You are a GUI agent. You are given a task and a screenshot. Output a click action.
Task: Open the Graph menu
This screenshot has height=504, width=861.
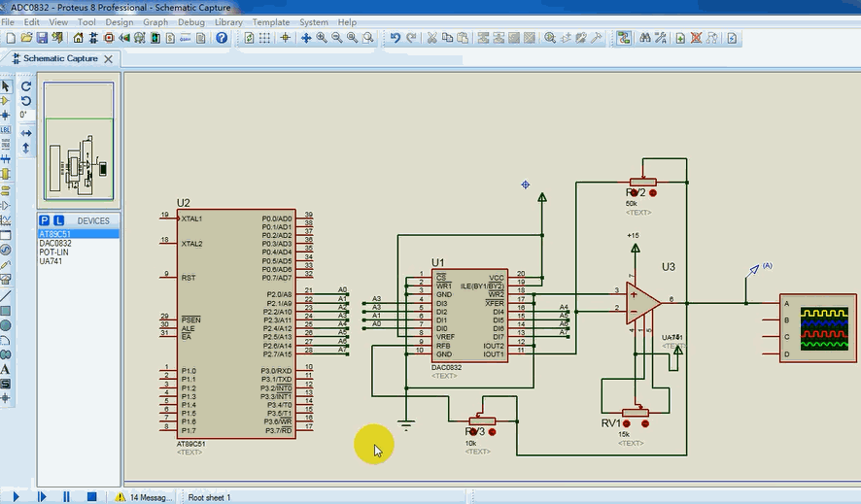(x=155, y=22)
